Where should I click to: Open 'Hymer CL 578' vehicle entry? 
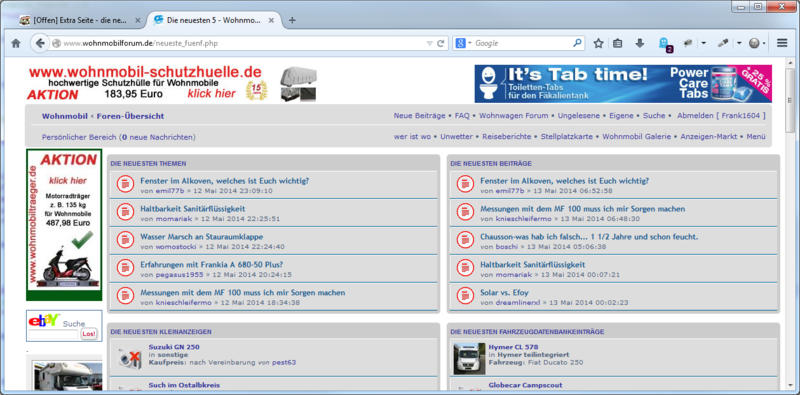tap(513, 347)
